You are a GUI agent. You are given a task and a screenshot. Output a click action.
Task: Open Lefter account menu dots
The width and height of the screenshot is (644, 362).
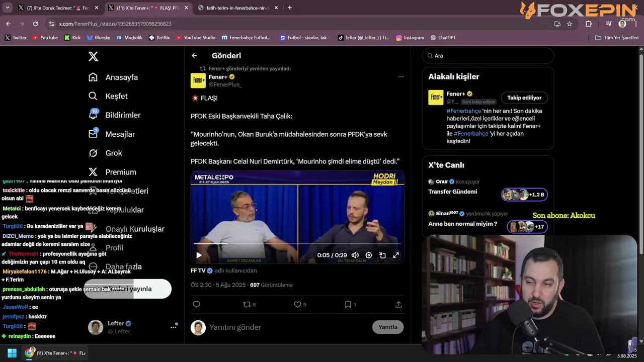pos(173,327)
